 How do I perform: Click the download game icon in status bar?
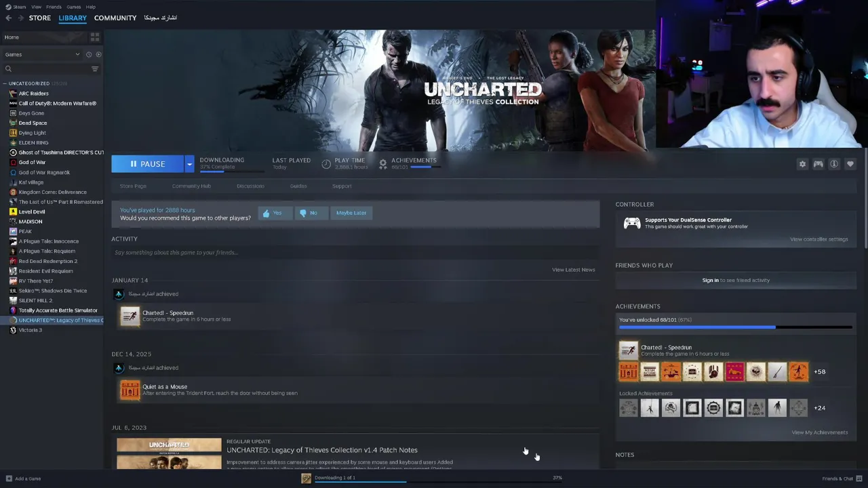[307, 479]
